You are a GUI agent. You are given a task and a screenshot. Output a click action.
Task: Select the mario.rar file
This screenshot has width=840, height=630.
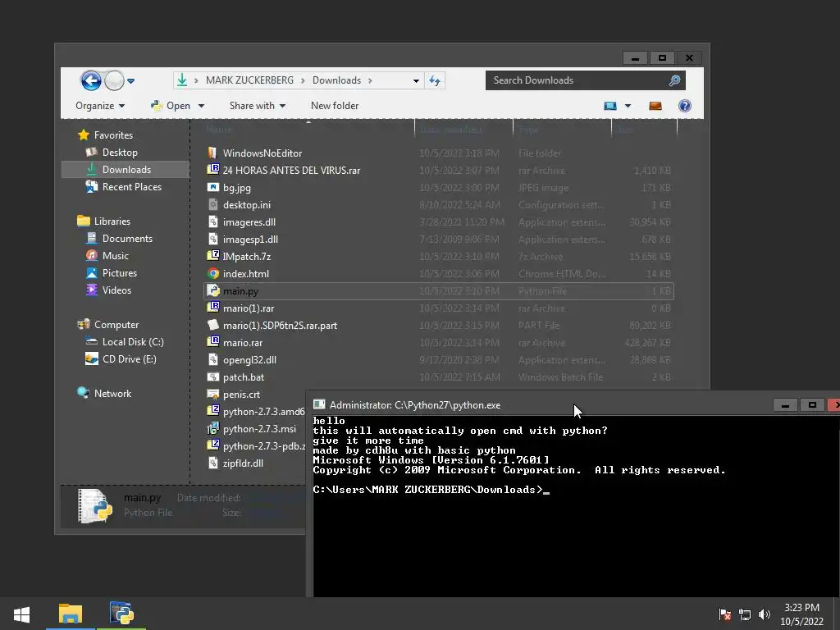235,342
